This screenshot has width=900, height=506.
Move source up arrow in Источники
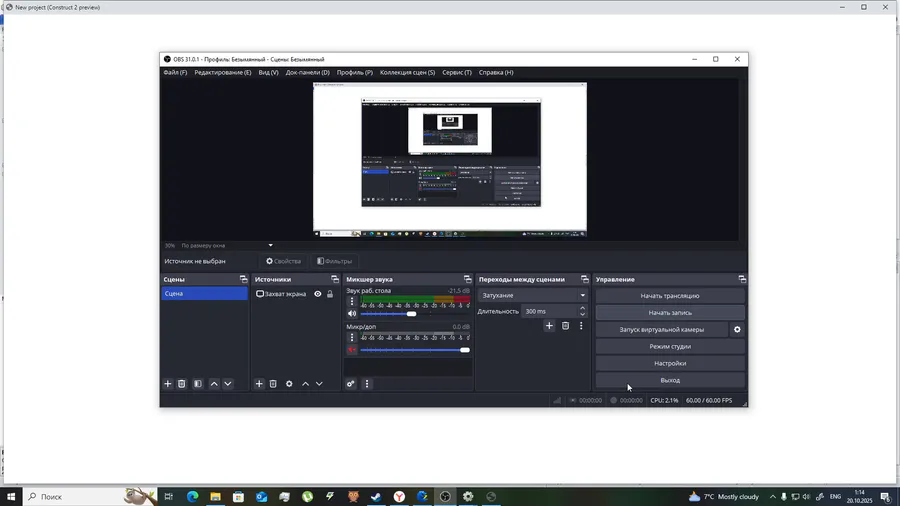(305, 384)
